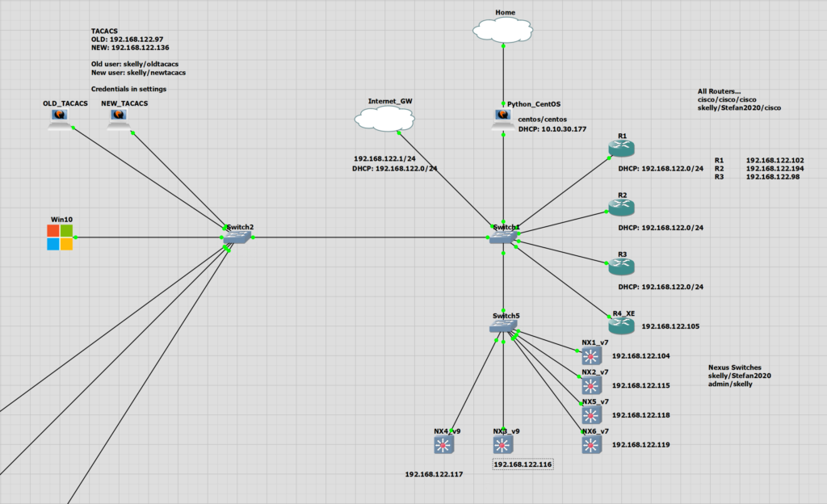Image resolution: width=827 pixels, height=504 pixels.
Task: Click the Home cloud icon
Action: [x=503, y=30]
